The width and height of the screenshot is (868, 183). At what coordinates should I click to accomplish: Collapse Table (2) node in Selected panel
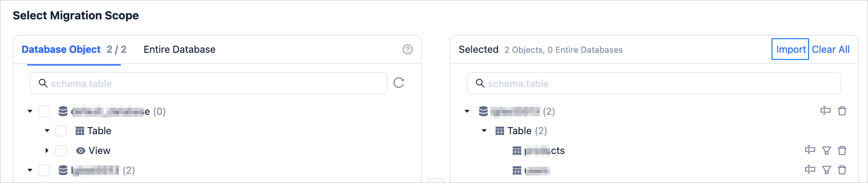(x=484, y=131)
